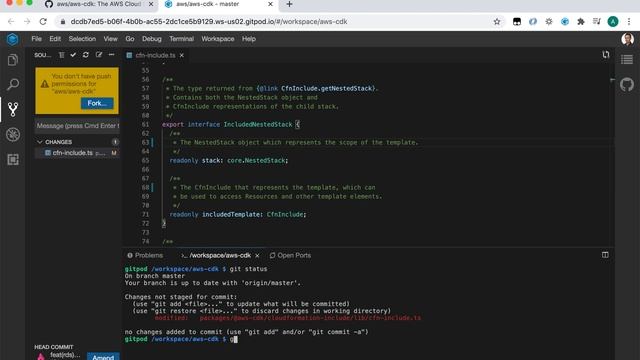This screenshot has width=640, height=360.
Task: Open Chrome's three-dot menu
Action: tap(629, 22)
